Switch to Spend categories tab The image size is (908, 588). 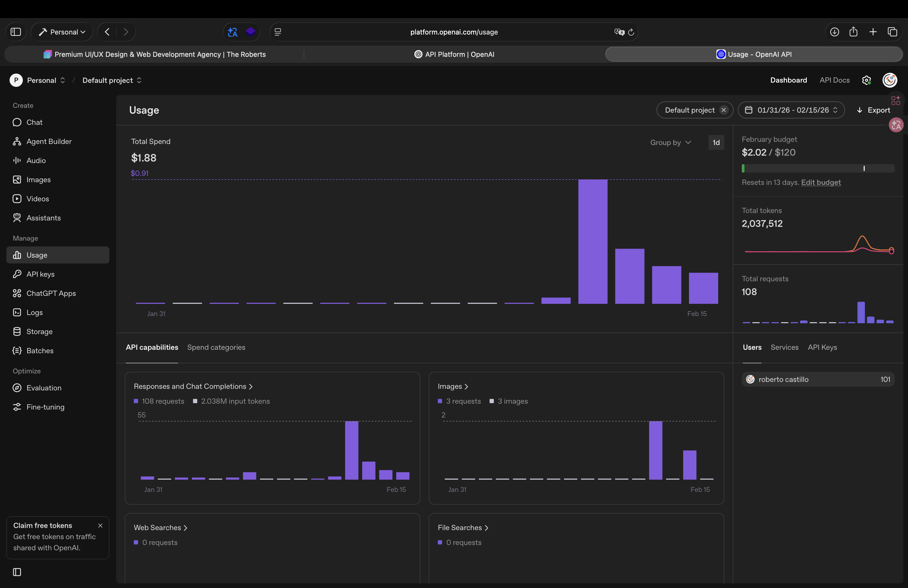tap(216, 347)
